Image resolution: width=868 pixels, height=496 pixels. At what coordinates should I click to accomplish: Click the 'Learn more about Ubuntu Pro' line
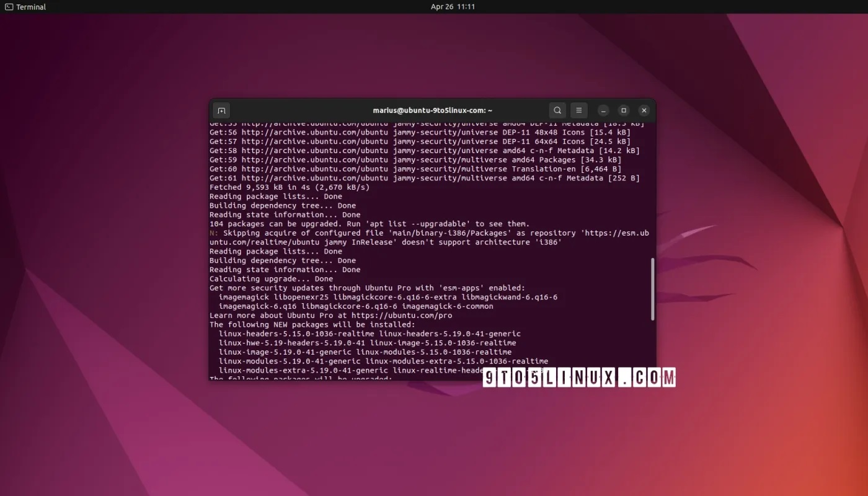coord(330,316)
